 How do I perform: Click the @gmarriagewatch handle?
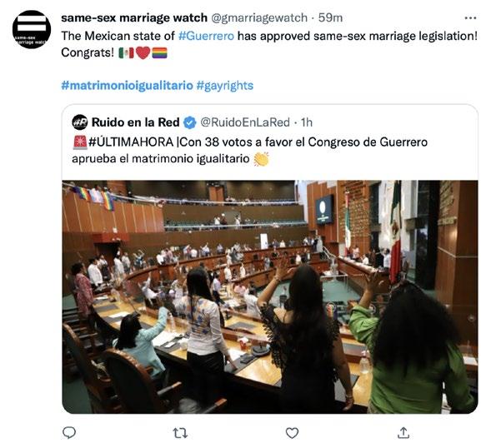pos(259,17)
